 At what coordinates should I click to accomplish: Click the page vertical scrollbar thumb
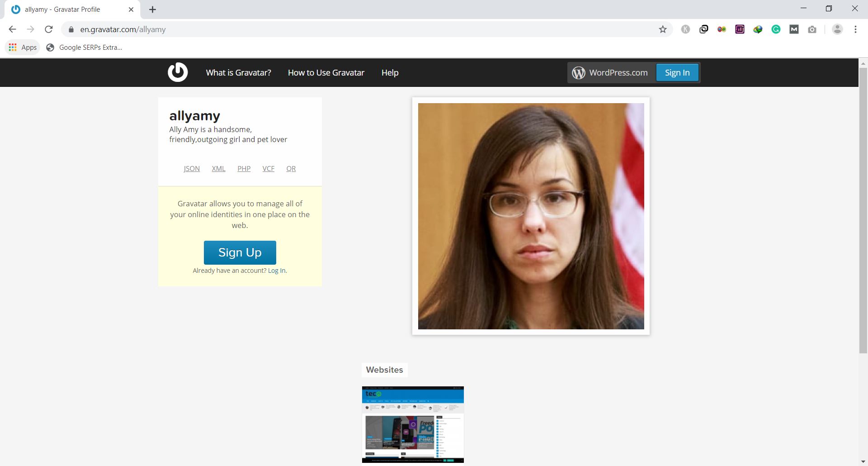863,210
